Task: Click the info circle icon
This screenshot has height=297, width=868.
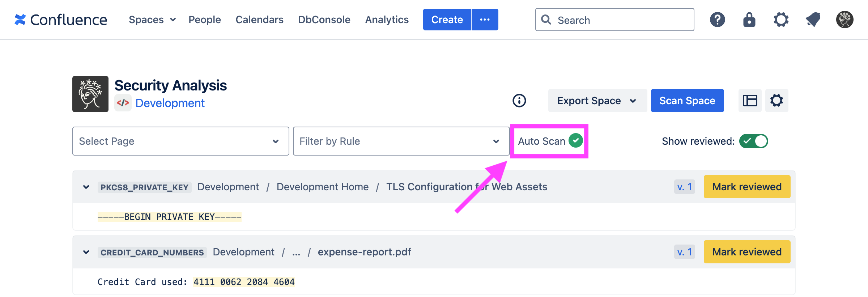Action: tap(519, 101)
